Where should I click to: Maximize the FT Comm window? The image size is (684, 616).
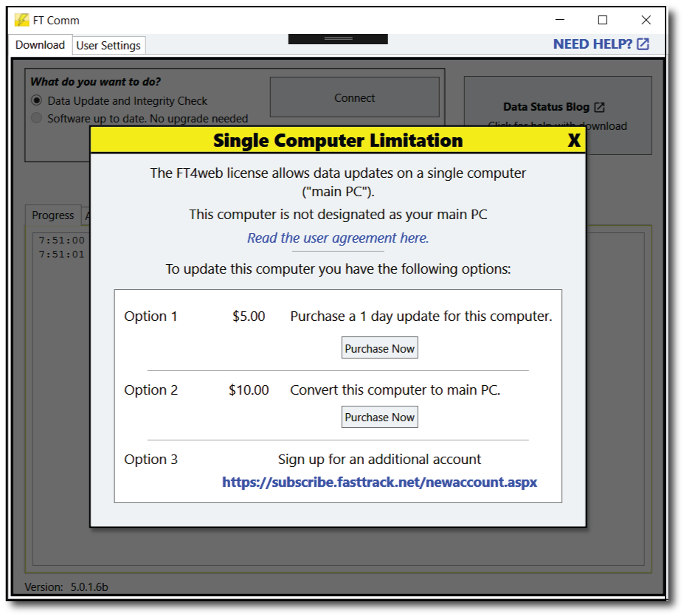click(x=602, y=20)
